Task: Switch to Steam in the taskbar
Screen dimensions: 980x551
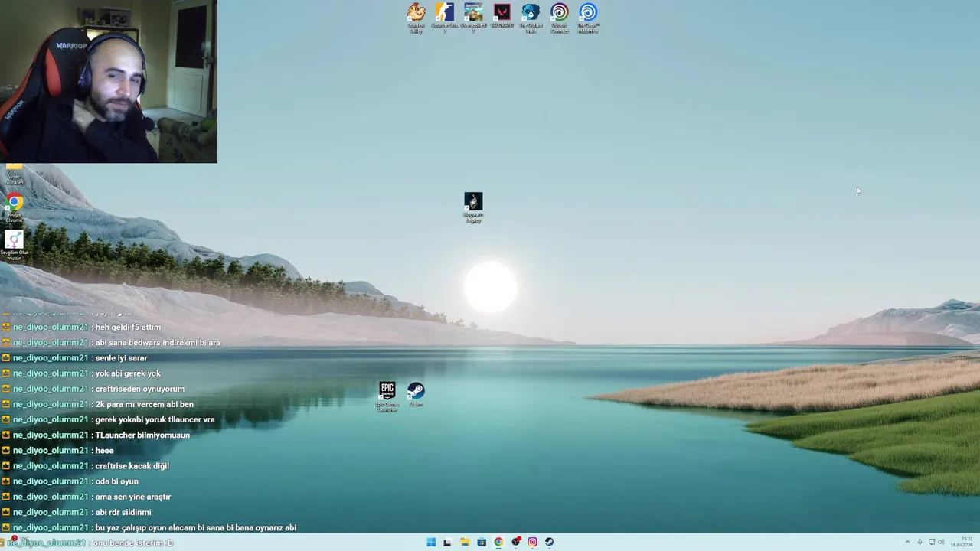Action: (550, 543)
